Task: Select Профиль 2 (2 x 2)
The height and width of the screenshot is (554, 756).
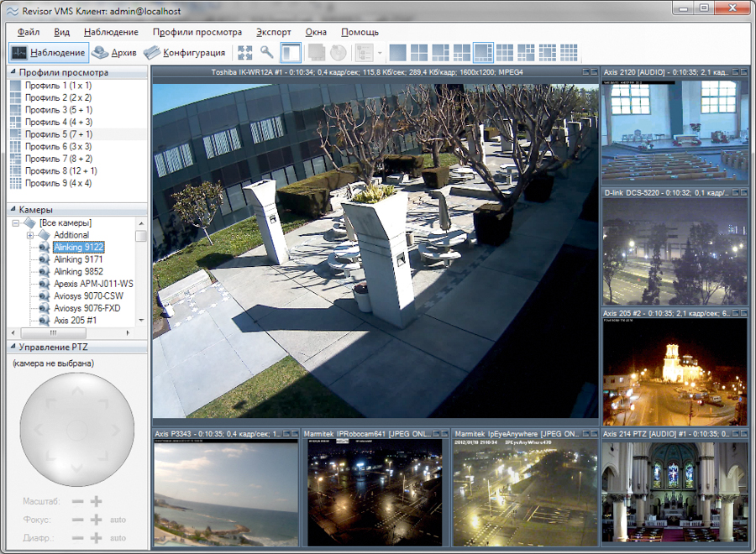Action: pos(58,97)
